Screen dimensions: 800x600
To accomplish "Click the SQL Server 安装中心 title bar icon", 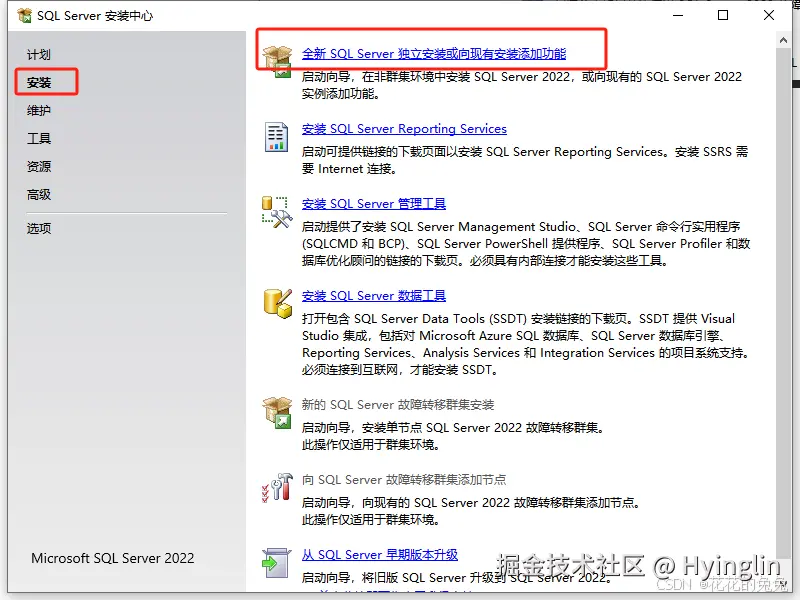I will 24,16.
